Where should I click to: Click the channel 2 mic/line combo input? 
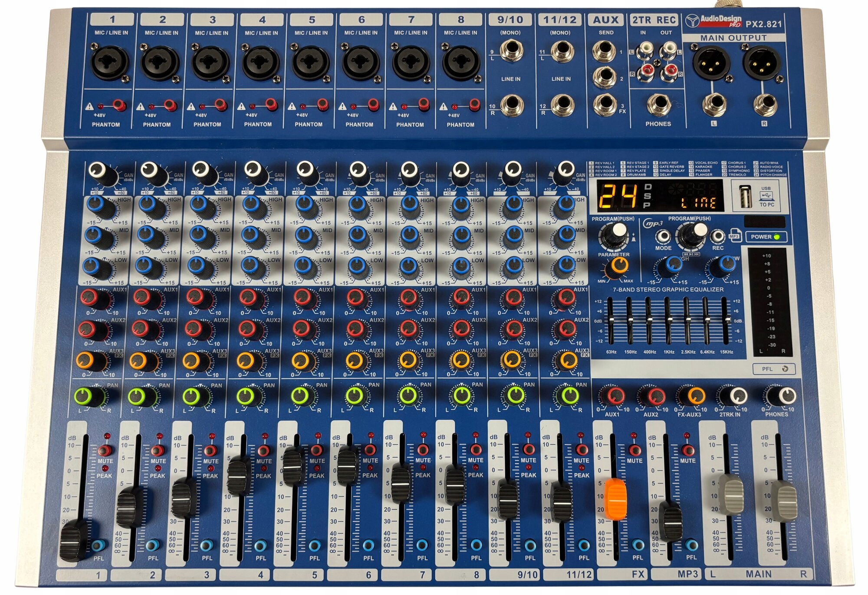(160, 63)
